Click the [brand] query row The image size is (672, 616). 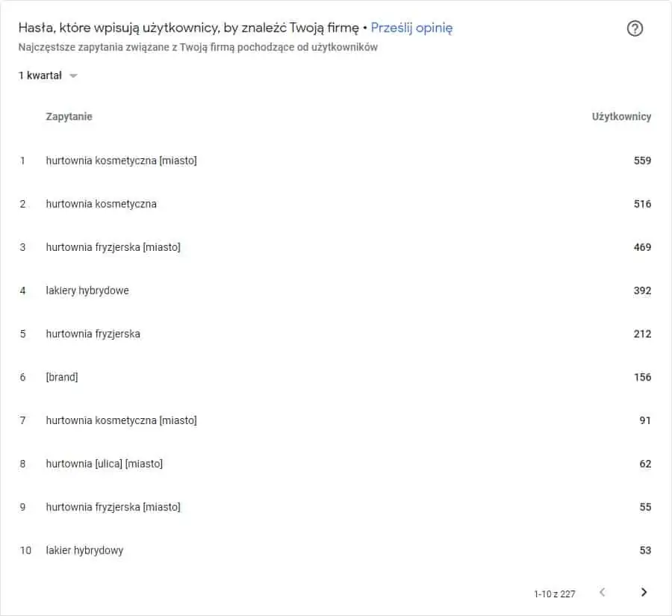point(335,377)
